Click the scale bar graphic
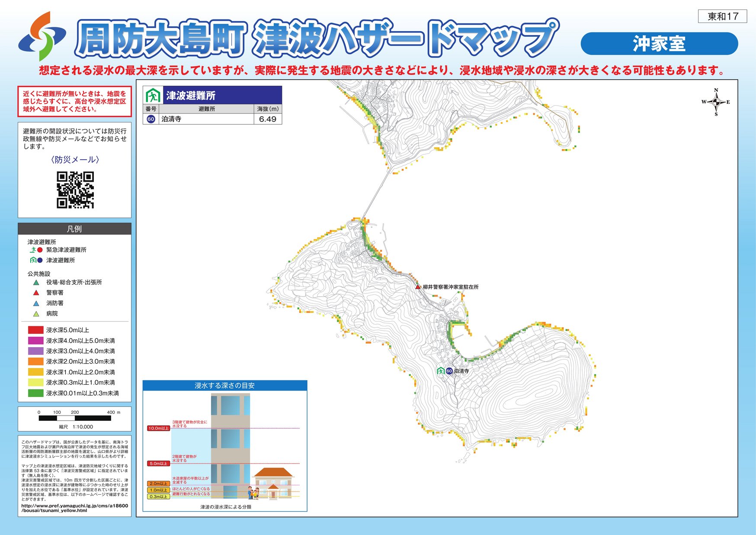 pyautogui.click(x=75, y=418)
